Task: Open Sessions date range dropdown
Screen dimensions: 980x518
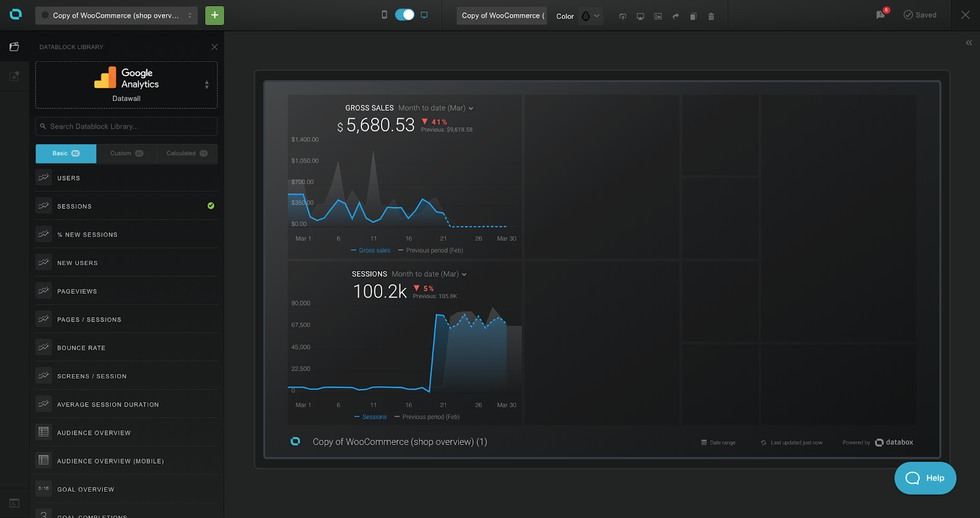Action: point(429,274)
